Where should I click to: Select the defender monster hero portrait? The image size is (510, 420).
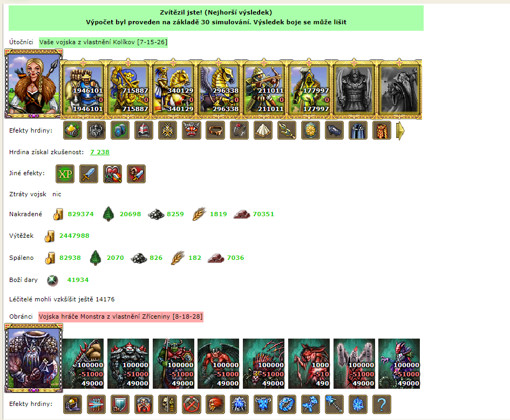33,358
